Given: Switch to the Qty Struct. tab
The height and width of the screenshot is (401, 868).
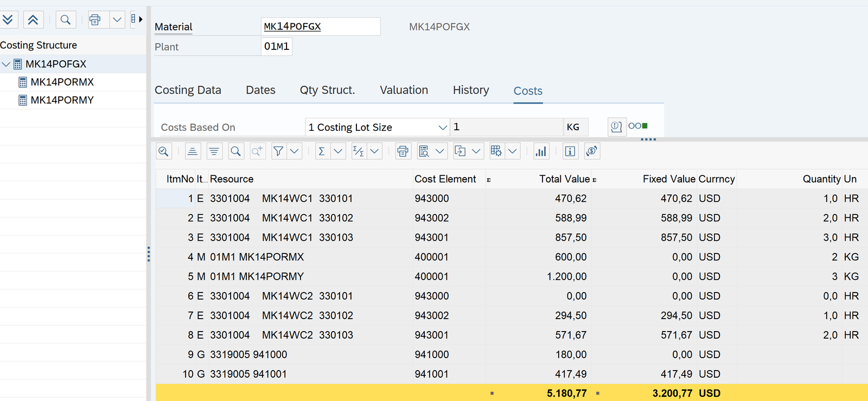Looking at the screenshot, I should click(x=327, y=90).
